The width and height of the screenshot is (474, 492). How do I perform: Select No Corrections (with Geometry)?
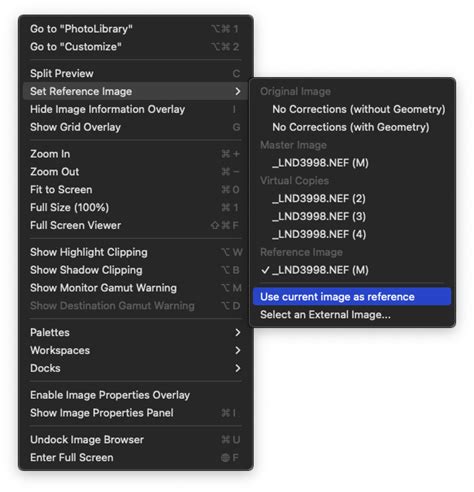(x=352, y=127)
